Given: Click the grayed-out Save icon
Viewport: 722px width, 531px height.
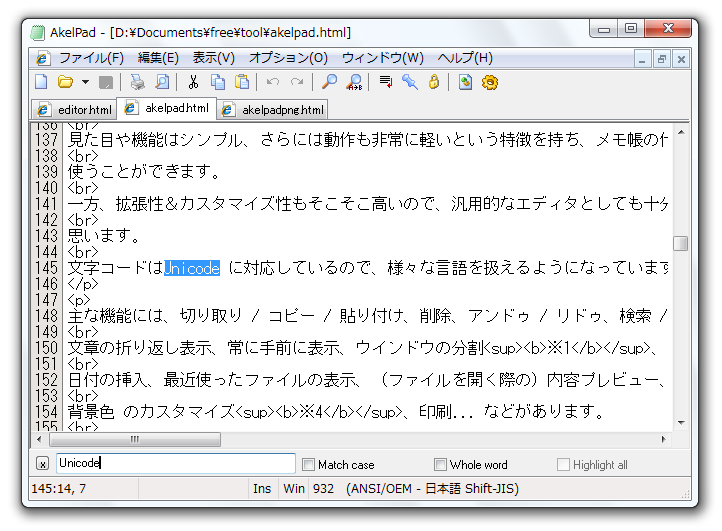Looking at the screenshot, I should [x=106, y=82].
